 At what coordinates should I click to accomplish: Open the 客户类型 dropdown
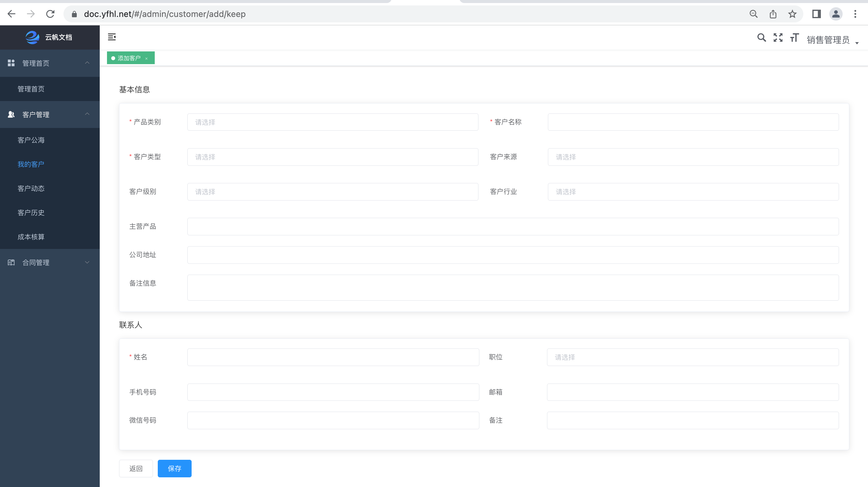tap(332, 157)
